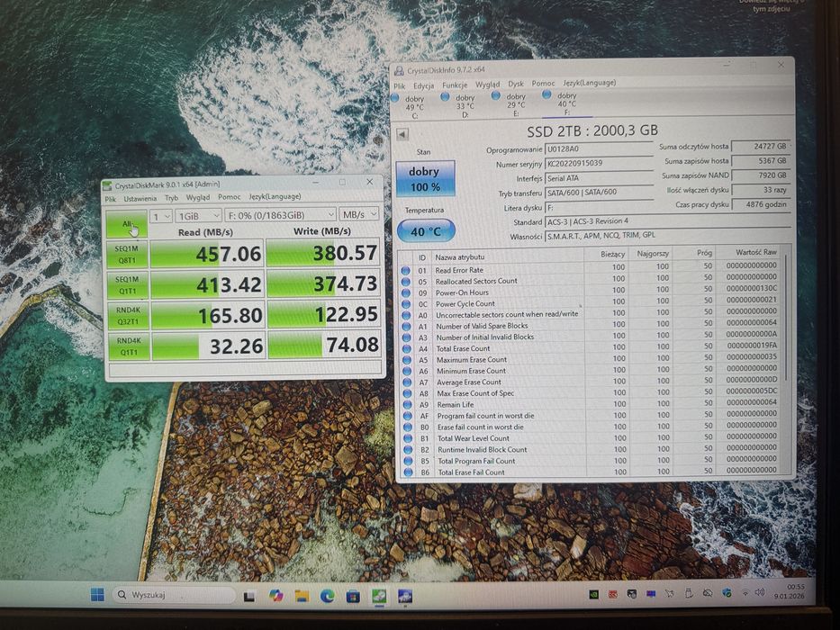Open Pomoc menu in CrystalDiskInfo
Screen dimensions: 840x630
[x=543, y=83]
